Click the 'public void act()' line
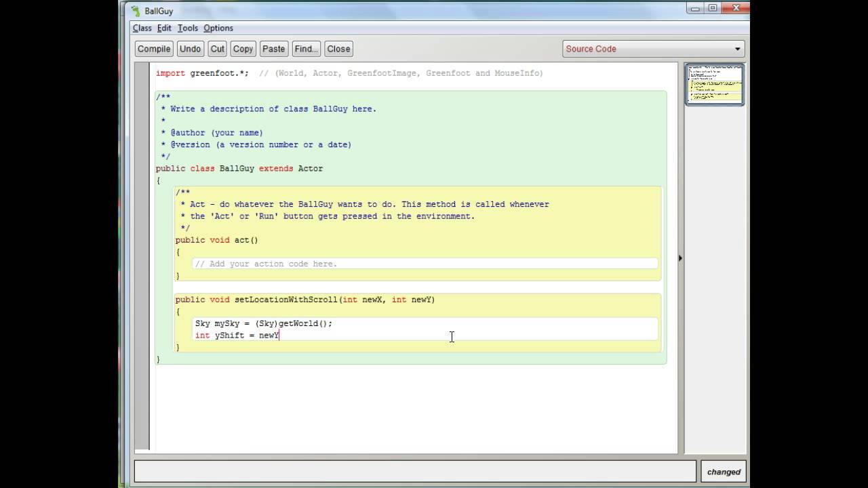Viewport: 868px width, 488px height. tap(217, 240)
